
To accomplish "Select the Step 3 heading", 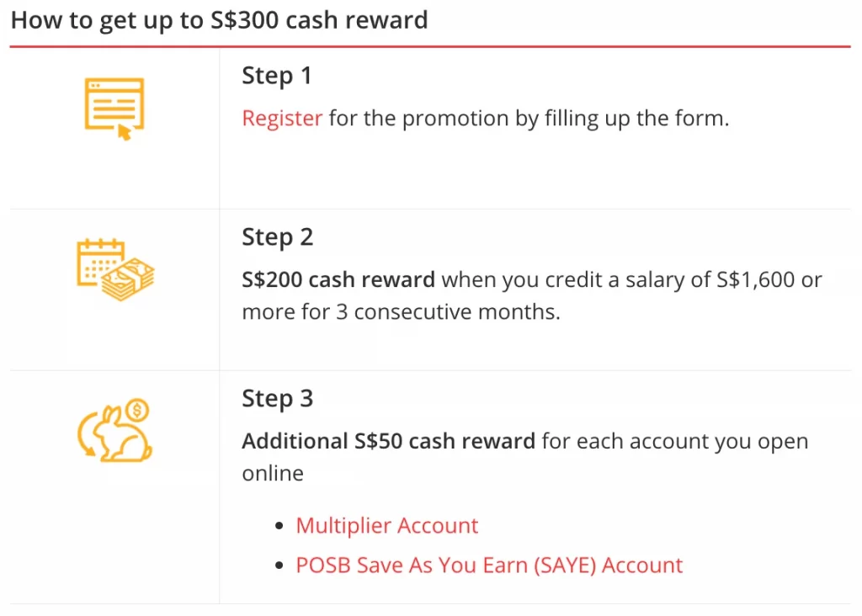I will click(278, 399).
